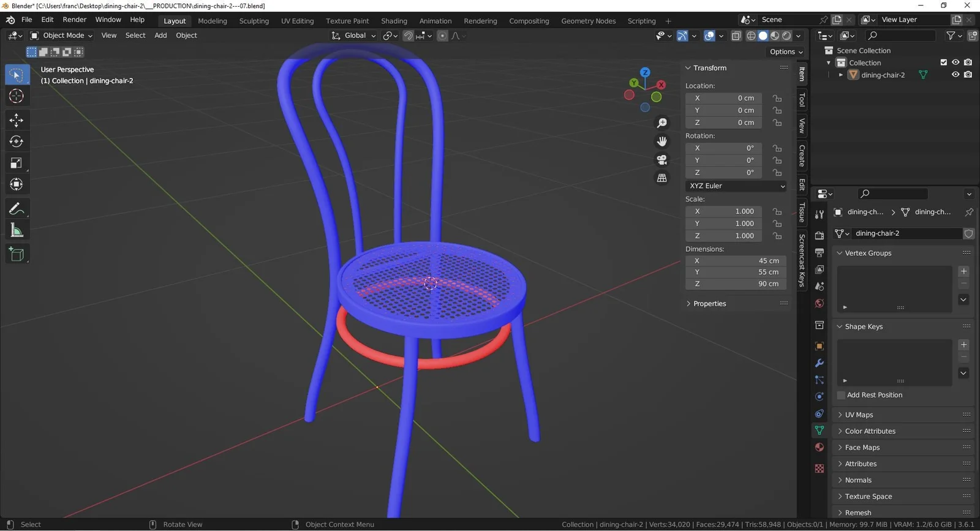Select the Rotate tool

tap(17, 141)
